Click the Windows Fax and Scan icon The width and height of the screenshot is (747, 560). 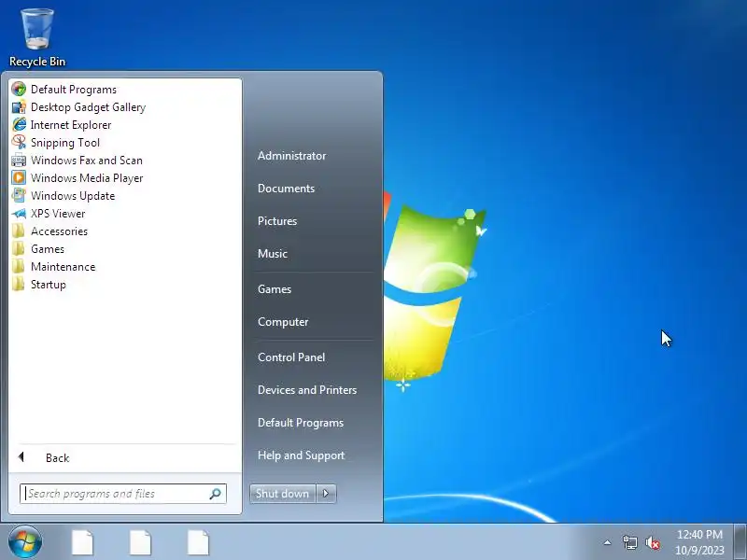coord(19,160)
